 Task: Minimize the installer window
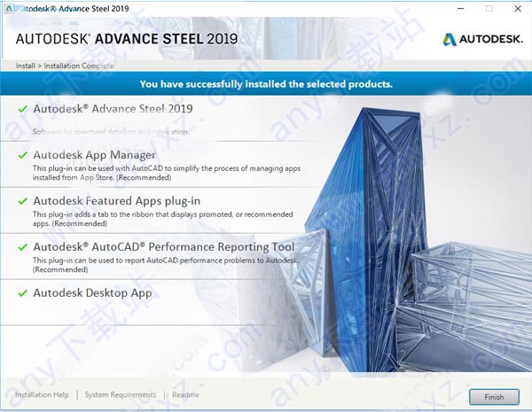(461, 9)
